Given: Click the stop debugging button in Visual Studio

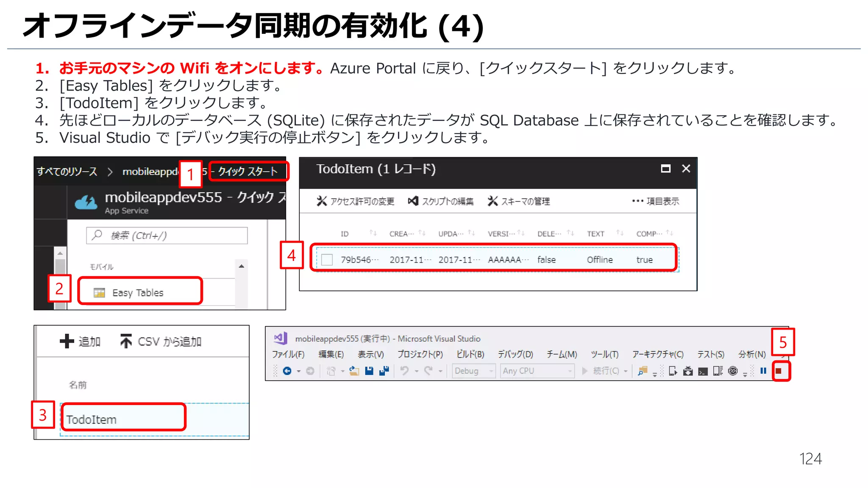Looking at the screenshot, I should coord(779,371).
